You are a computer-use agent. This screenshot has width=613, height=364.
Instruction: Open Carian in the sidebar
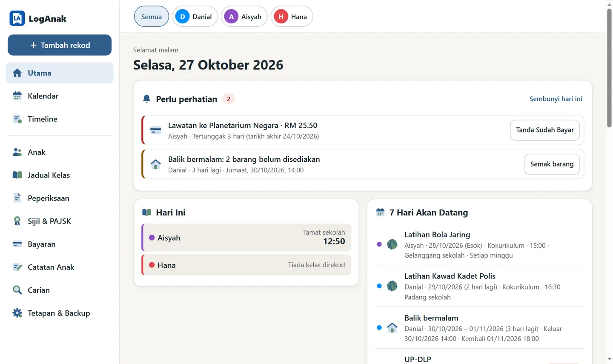coord(60,290)
